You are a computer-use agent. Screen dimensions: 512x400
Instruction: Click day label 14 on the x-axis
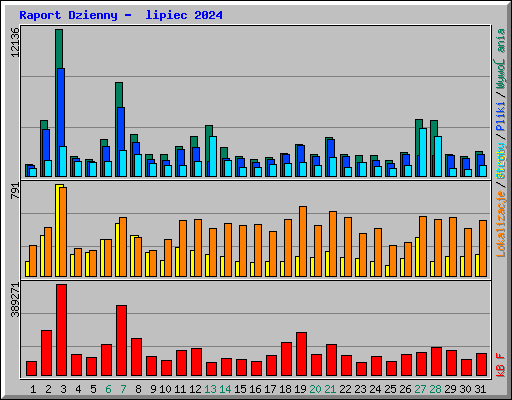pyautogui.click(x=225, y=389)
